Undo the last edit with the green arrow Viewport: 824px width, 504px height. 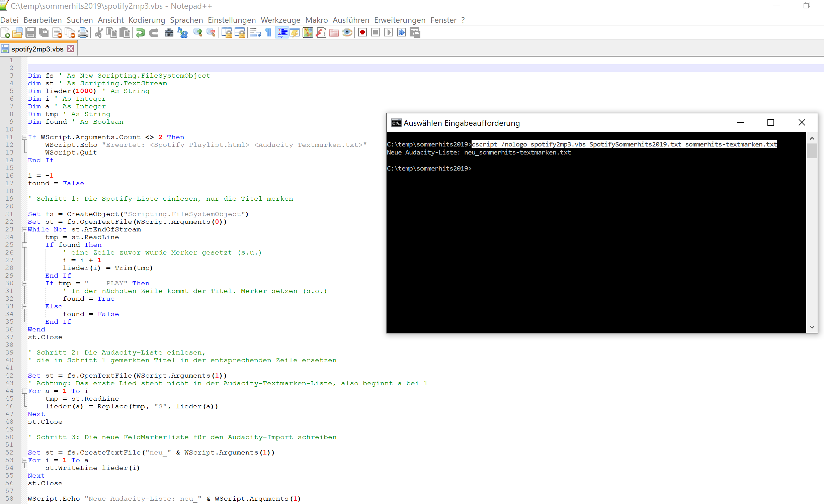point(140,32)
